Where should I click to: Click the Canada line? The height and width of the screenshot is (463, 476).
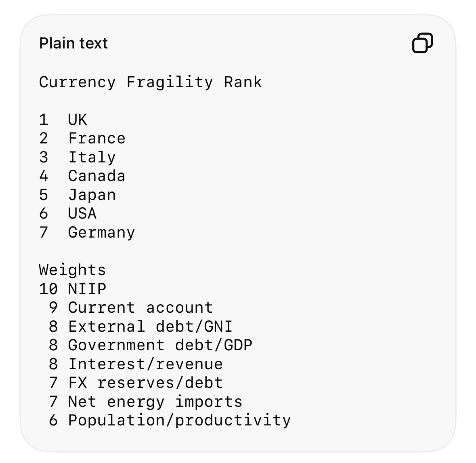[x=82, y=176]
